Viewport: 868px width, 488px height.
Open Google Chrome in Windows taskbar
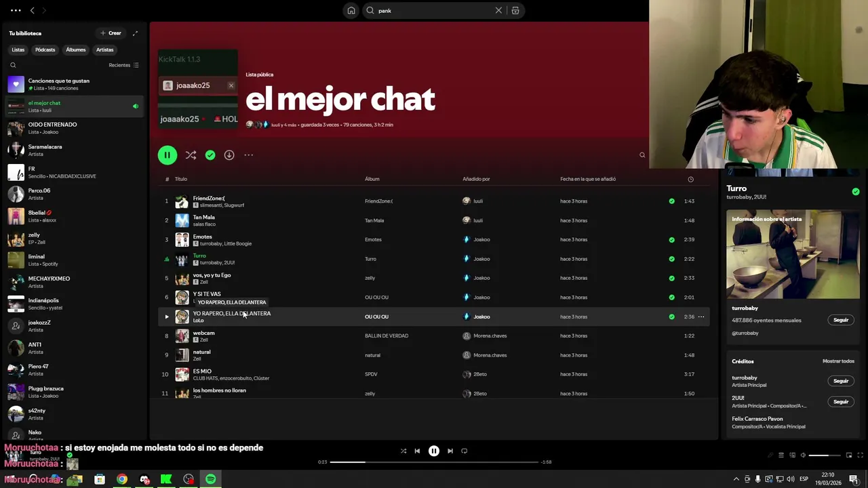tap(121, 479)
